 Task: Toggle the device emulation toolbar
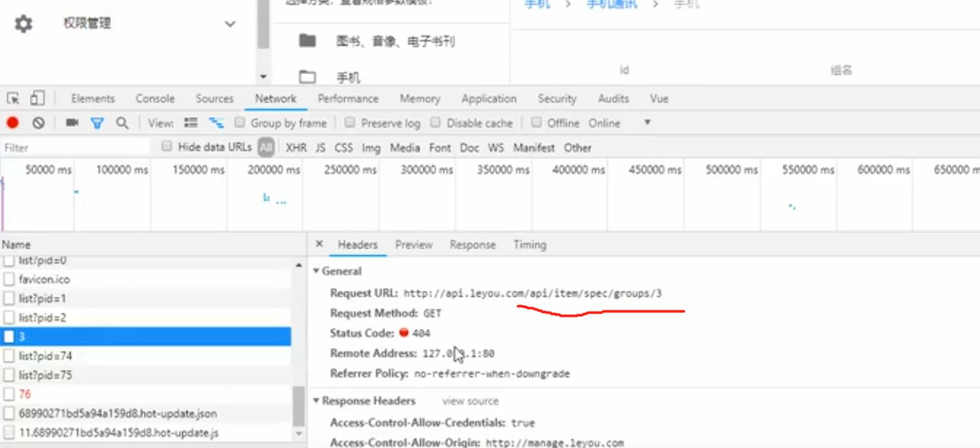[37, 97]
